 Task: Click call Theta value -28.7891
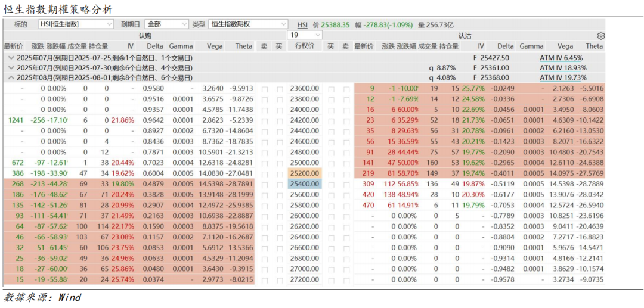coord(240,184)
